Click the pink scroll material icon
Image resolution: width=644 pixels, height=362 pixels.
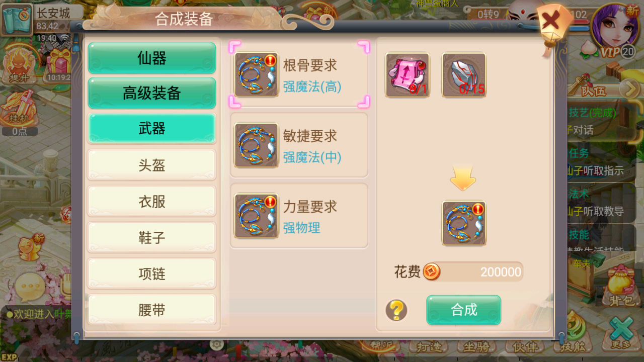tap(408, 75)
